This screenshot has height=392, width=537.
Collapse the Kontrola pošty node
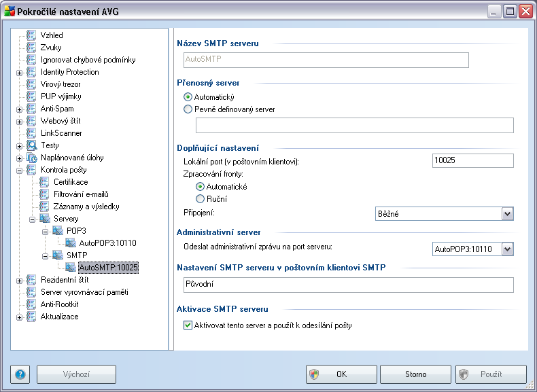(x=20, y=171)
